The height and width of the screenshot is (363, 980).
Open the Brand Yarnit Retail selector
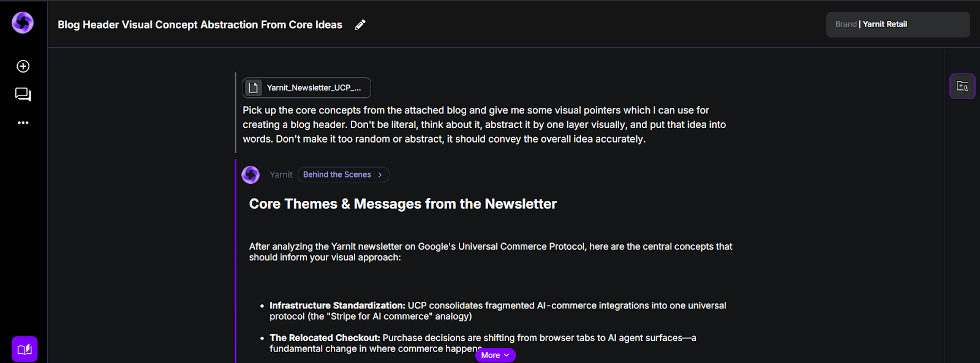[898, 24]
